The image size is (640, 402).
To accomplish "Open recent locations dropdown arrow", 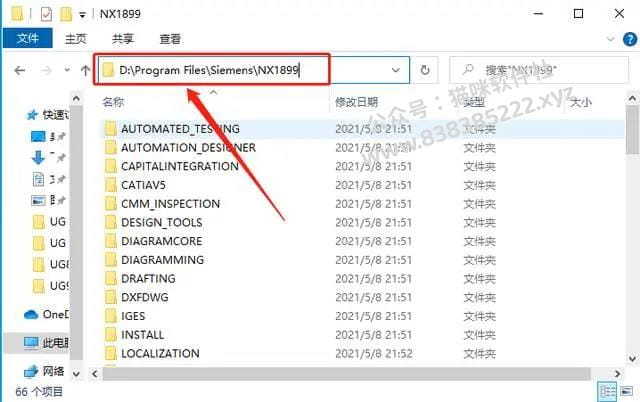I will tap(67, 70).
